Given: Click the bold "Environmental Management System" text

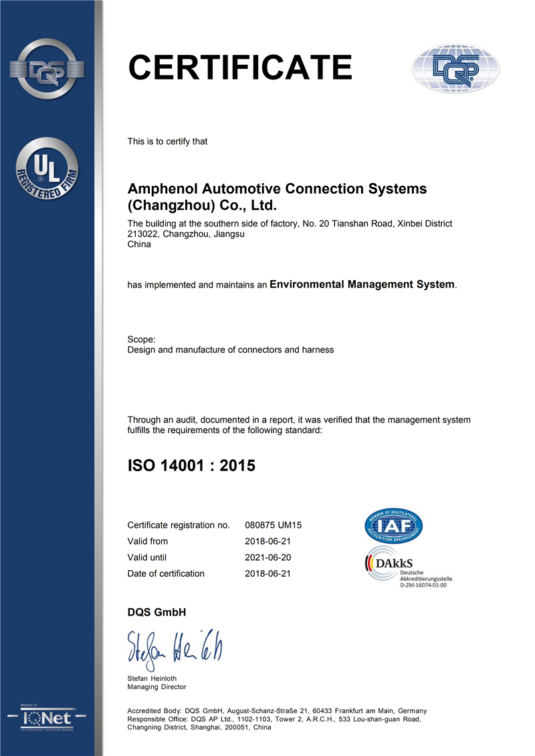Looking at the screenshot, I should click(x=362, y=285).
